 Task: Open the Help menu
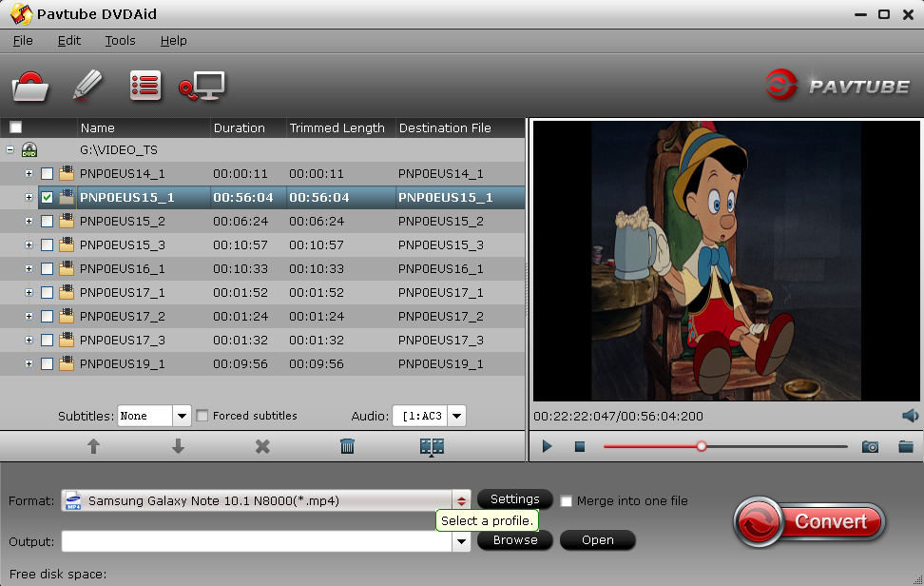coord(173,41)
